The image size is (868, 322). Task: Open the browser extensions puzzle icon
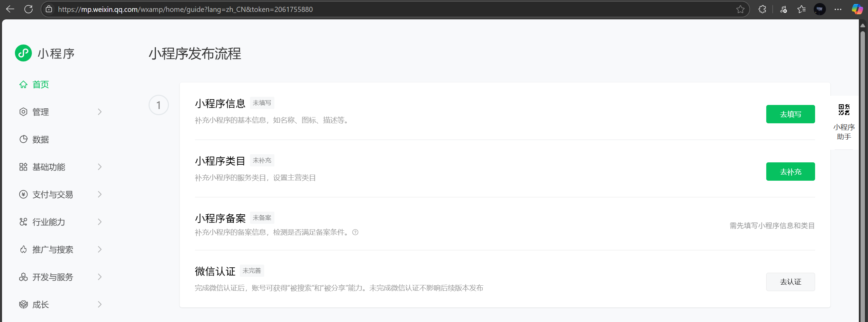(762, 9)
